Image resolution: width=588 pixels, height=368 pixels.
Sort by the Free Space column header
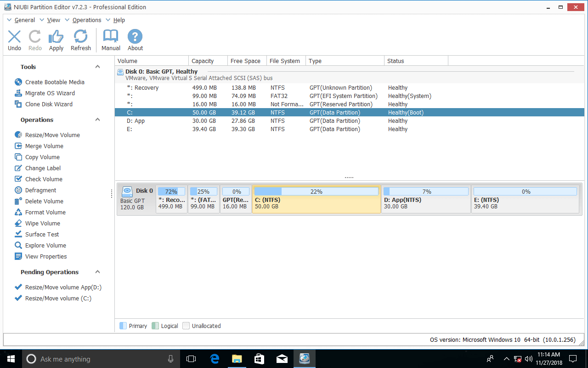tap(247, 61)
